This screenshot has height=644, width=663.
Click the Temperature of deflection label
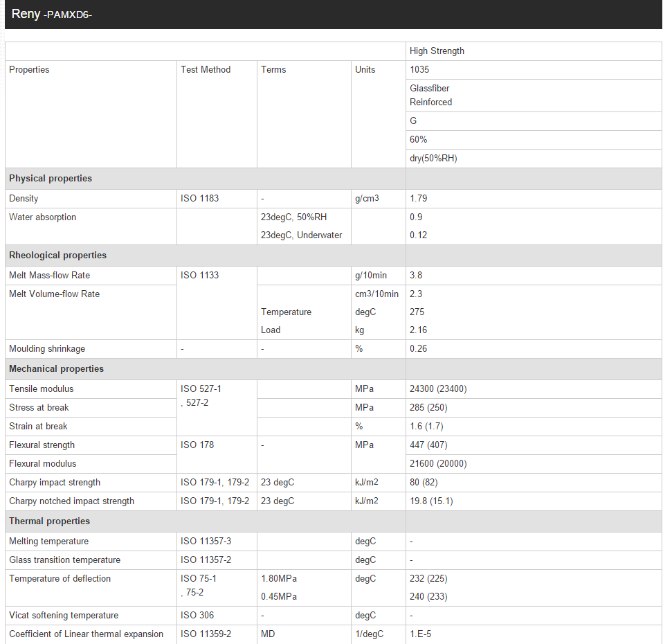pos(60,578)
